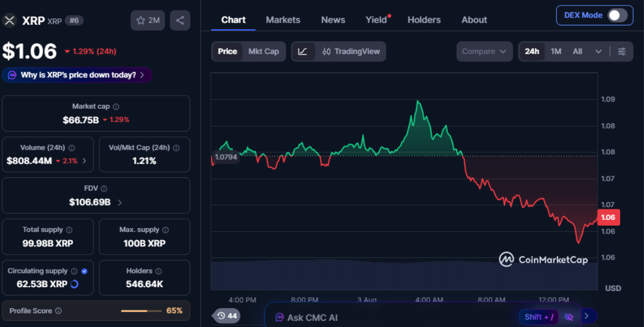The height and width of the screenshot is (327, 644).
Task: Expand Volume (24h) details chevron
Action: (85, 161)
